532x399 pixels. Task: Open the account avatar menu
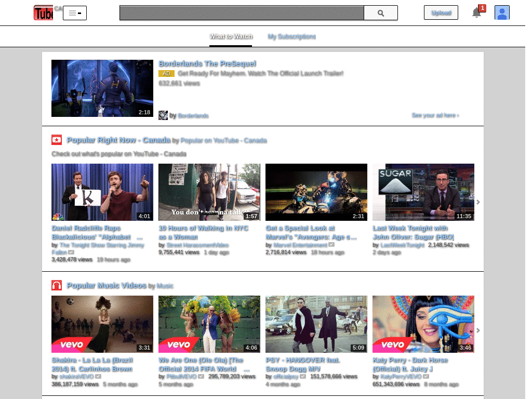click(x=502, y=13)
